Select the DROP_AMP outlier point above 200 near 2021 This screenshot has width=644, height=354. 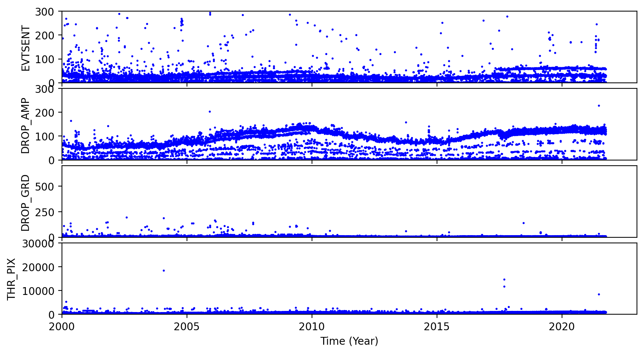pos(598,106)
